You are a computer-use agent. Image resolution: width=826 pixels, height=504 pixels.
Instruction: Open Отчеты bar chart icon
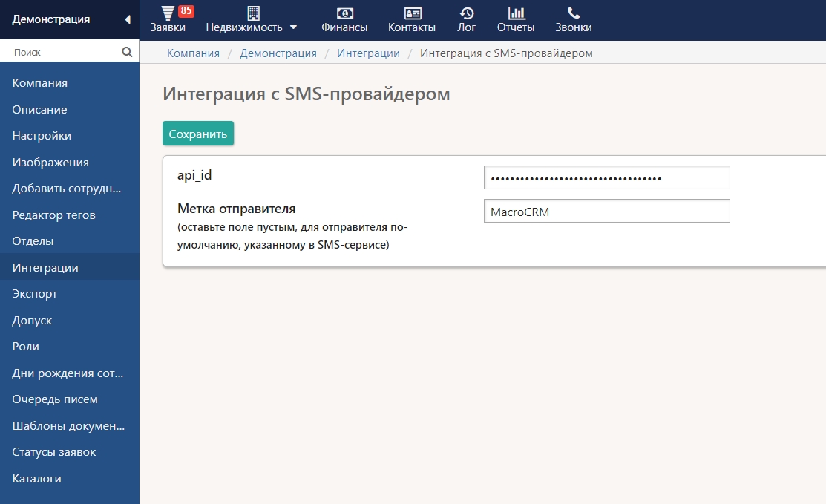click(516, 13)
